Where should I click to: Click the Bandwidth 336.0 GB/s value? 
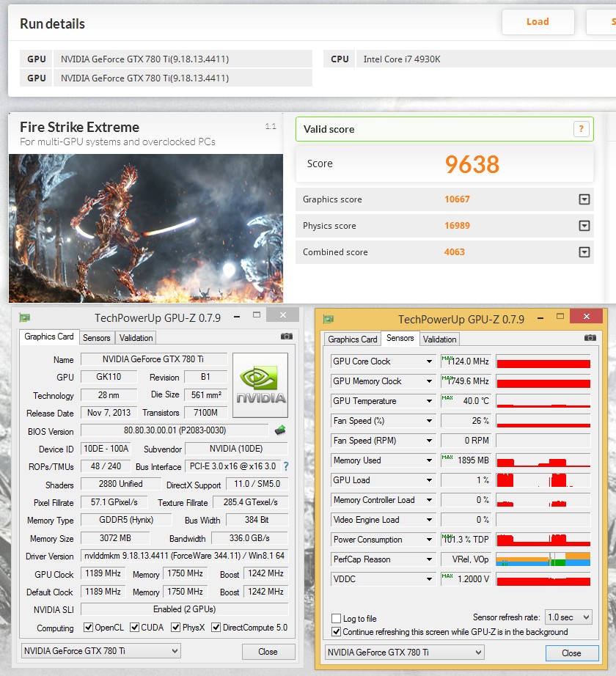pos(249,538)
